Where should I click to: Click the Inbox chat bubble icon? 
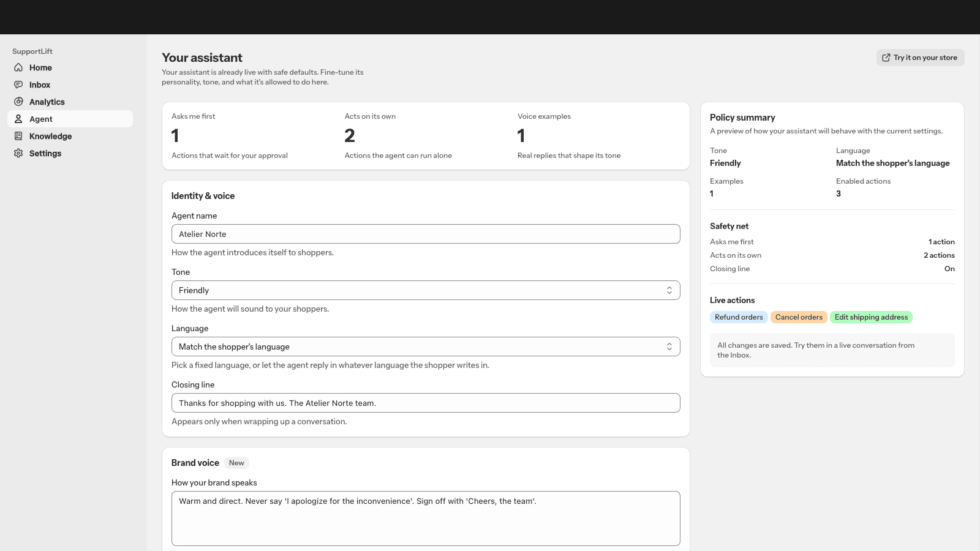(18, 84)
